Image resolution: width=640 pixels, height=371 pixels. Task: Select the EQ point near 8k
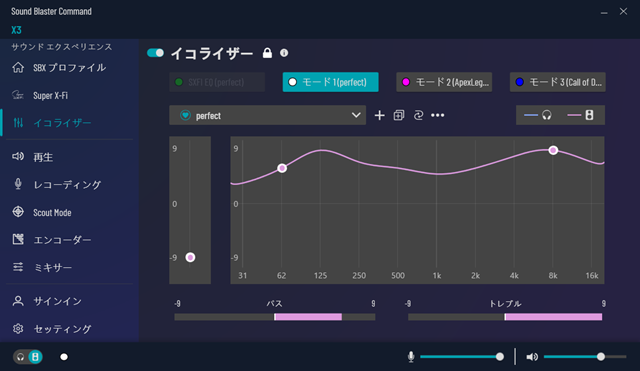click(x=553, y=150)
